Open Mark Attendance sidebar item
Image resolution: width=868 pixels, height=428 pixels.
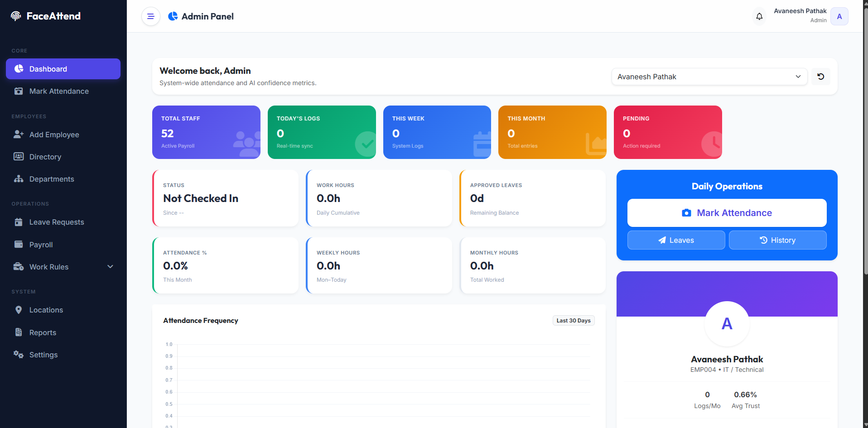click(63, 91)
